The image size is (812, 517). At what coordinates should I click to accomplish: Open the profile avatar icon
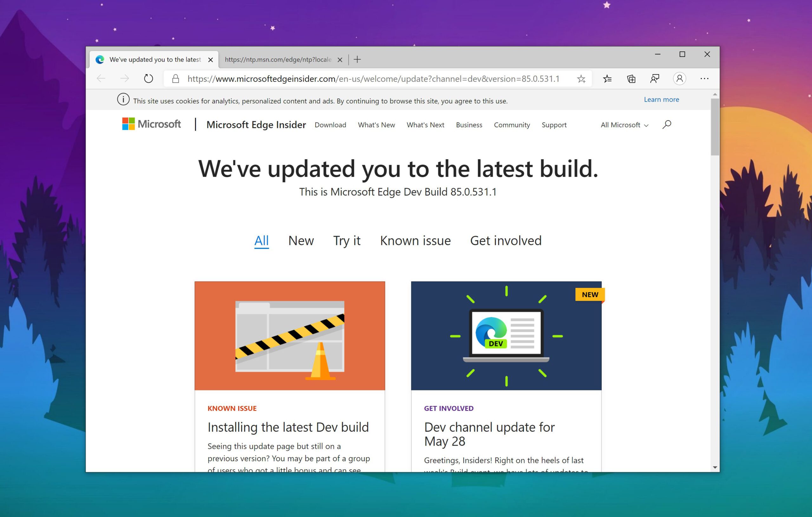point(679,79)
